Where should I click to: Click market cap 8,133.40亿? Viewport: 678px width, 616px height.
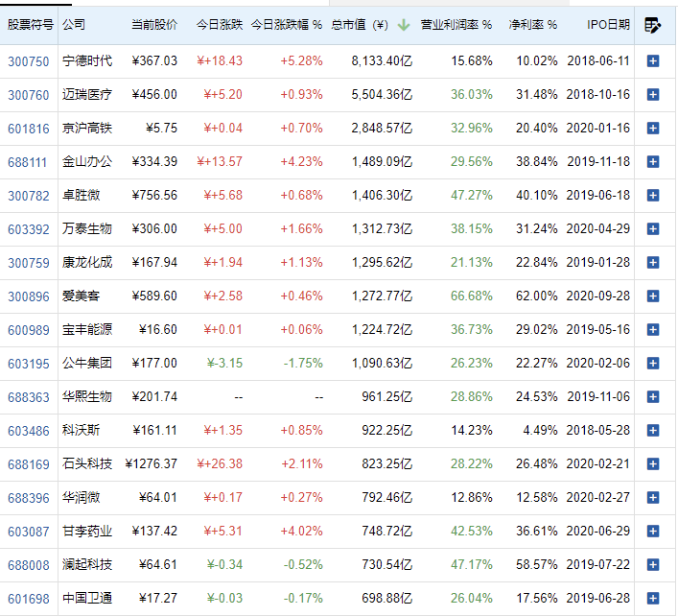pos(382,61)
